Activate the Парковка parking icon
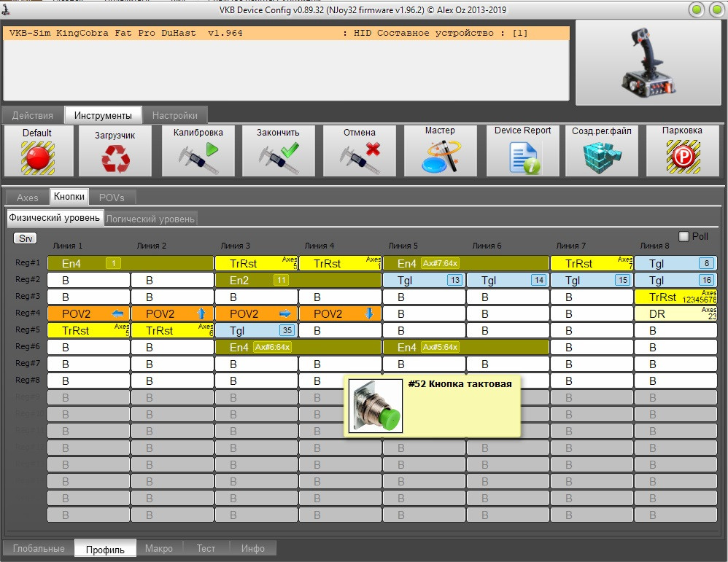Viewport: 728px width, 562px height. [683, 157]
